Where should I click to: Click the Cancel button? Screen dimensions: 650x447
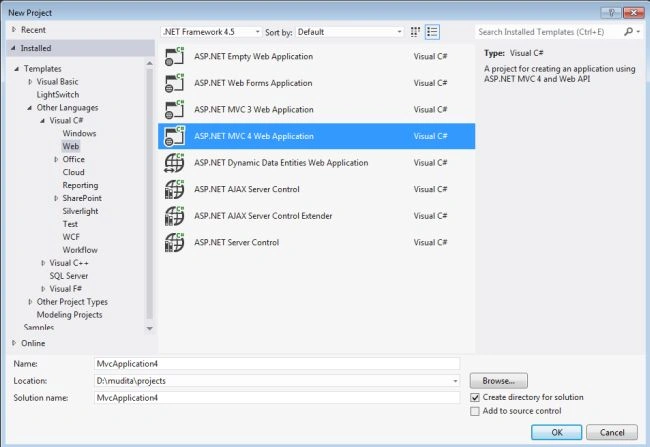(x=612, y=432)
